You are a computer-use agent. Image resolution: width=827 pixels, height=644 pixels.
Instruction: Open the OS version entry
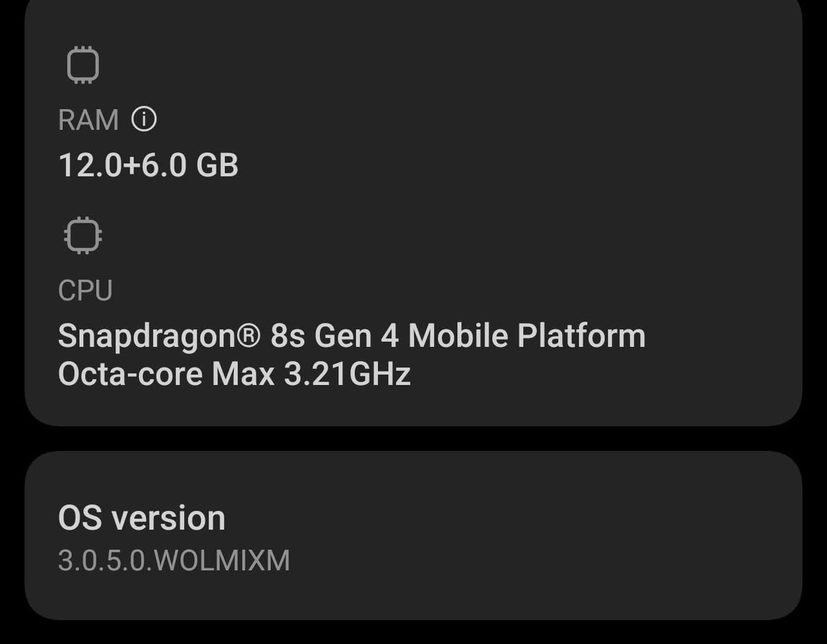click(142, 518)
